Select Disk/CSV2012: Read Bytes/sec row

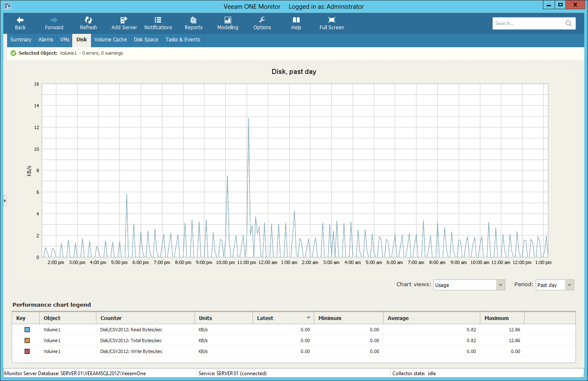[x=294, y=330]
